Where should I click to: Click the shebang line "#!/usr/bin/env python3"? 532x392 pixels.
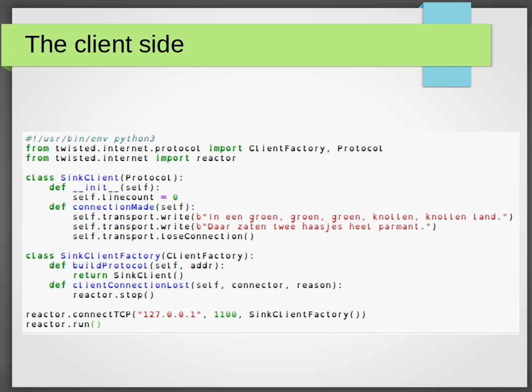(x=90, y=139)
